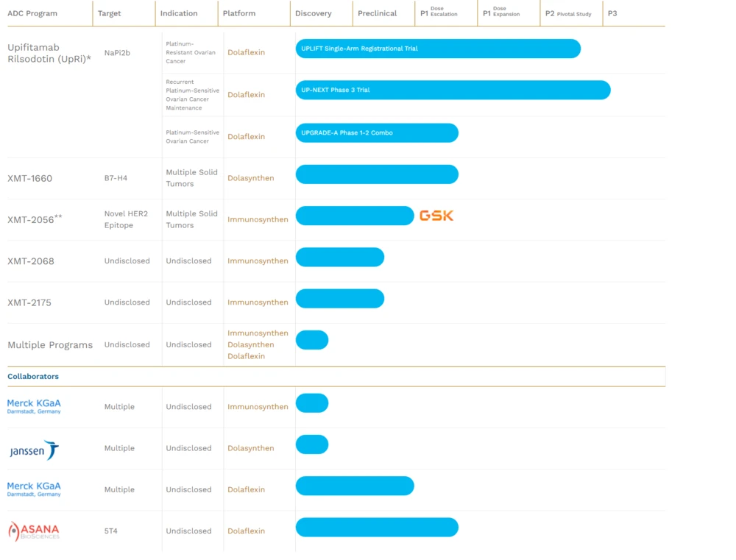Click the Asana BioSciences logo
The width and height of the screenshot is (736, 560).
click(34, 531)
